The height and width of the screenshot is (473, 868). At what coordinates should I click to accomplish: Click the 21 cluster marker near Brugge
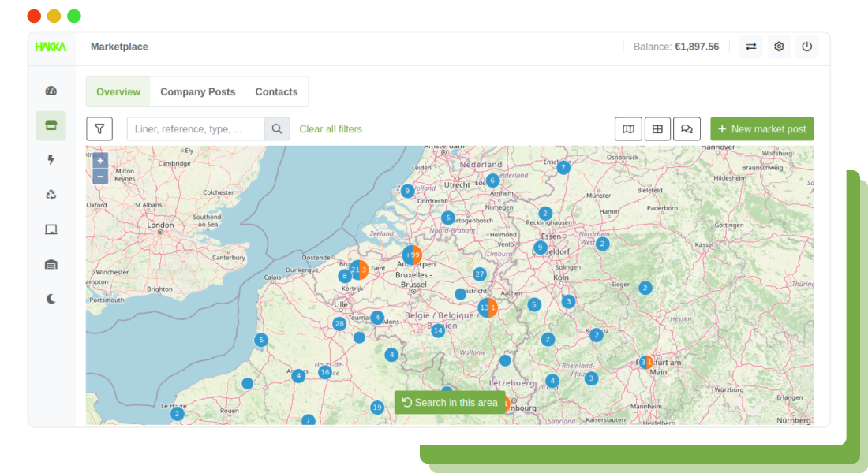pyautogui.click(x=359, y=270)
